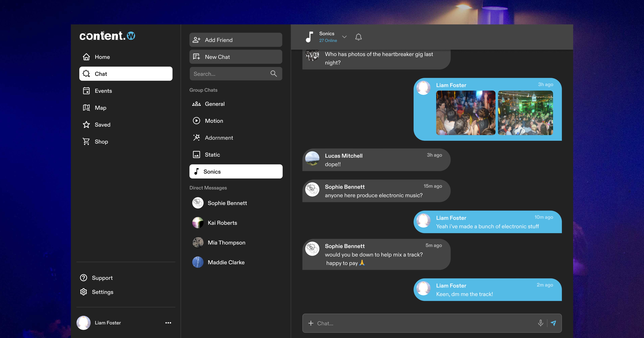Select the Adornment group chat

click(219, 138)
